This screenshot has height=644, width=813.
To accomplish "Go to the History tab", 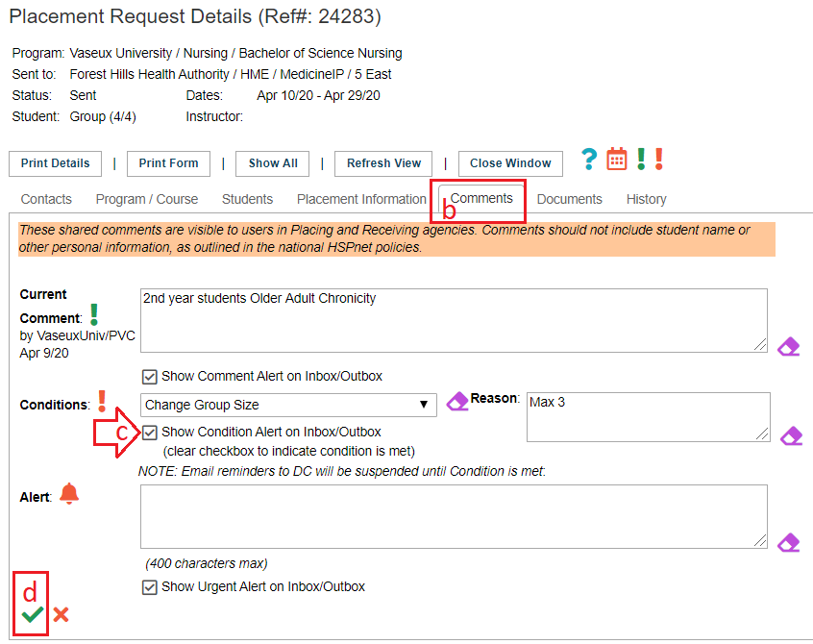I will point(646,199).
